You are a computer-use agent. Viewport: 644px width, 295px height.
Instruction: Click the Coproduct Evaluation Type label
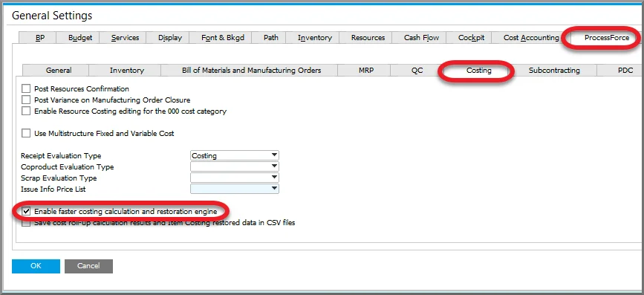68,166
